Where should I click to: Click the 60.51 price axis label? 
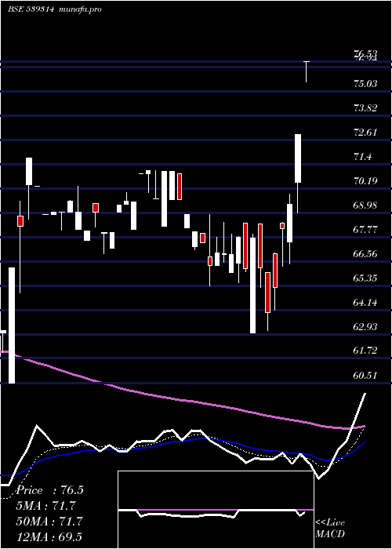coord(365,376)
